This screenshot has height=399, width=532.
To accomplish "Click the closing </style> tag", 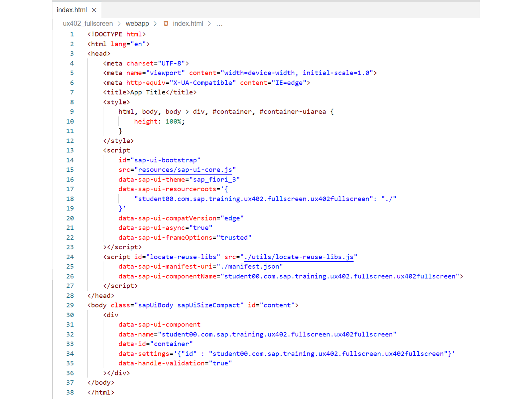I will pyautogui.click(x=118, y=141).
